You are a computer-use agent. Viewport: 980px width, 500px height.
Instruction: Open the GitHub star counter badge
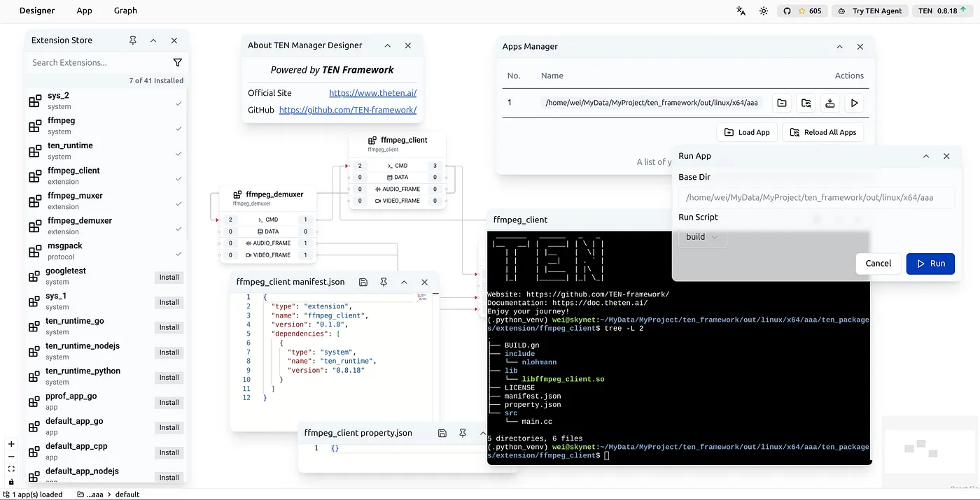tap(802, 10)
